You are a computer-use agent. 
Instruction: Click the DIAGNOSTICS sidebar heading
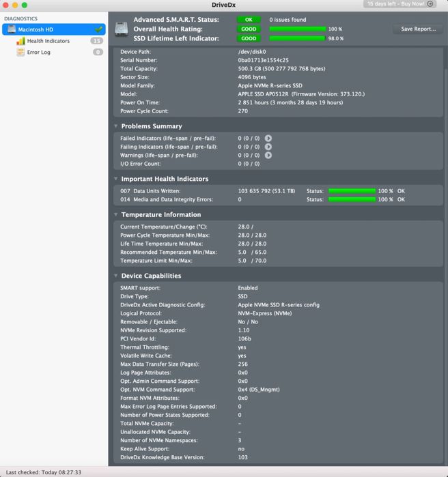tap(20, 18)
